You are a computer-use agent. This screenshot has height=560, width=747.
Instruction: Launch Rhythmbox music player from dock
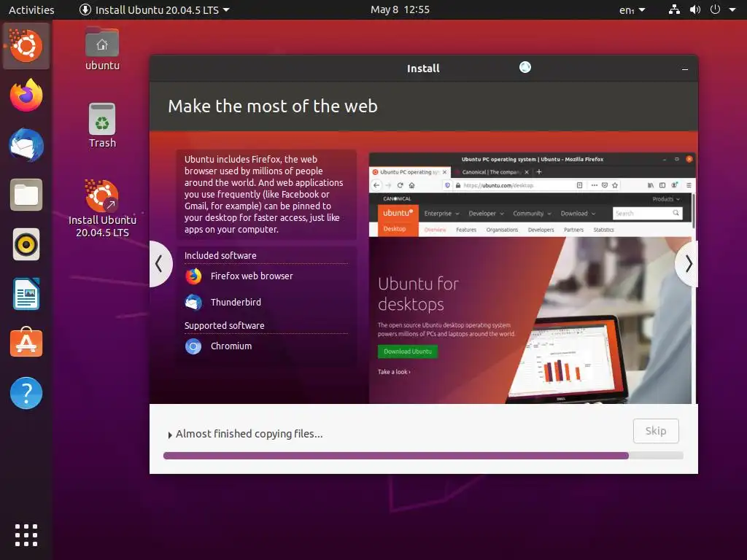[x=26, y=245]
